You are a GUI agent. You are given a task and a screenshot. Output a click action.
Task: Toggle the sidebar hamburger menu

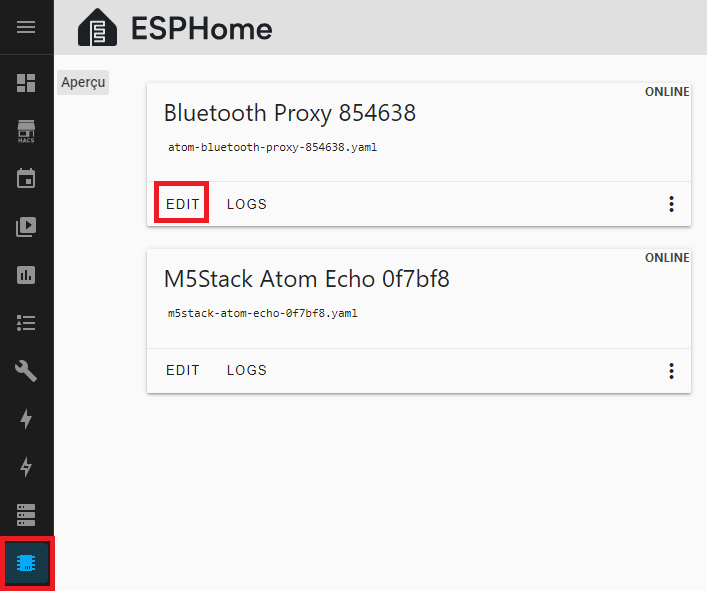click(26, 27)
